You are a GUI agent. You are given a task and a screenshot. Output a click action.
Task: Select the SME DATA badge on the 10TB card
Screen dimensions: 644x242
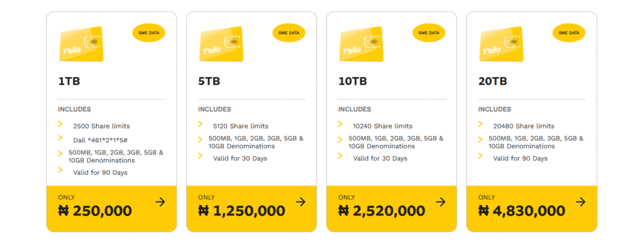point(429,33)
